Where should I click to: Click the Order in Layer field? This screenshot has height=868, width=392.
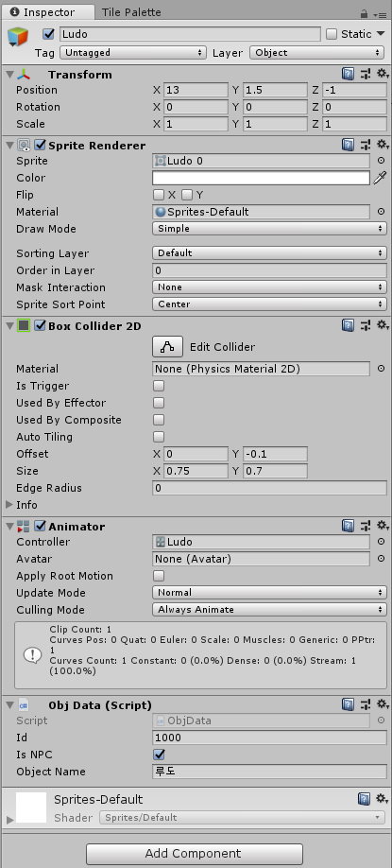pos(269,270)
